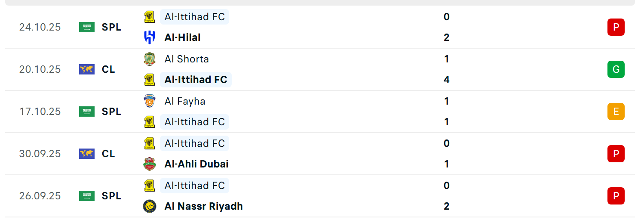Click the orange E result badge
644x220 pixels.
tap(616, 112)
